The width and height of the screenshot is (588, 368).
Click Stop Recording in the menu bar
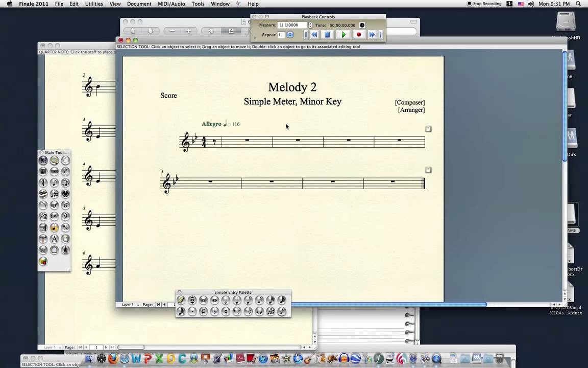pos(484,4)
